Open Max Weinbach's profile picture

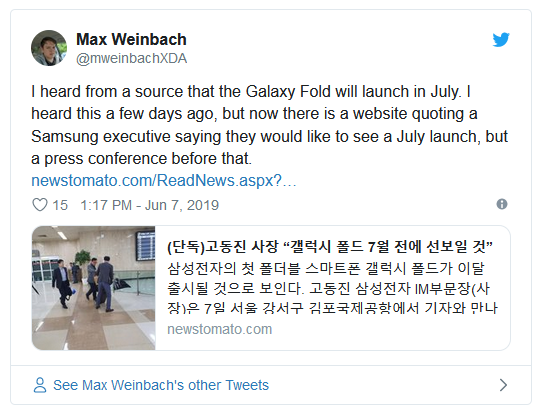pos(49,48)
